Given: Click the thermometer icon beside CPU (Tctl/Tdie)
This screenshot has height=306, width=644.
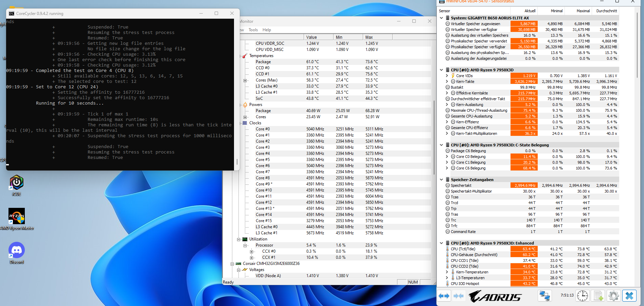Looking at the screenshot, I should [x=448, y=249].
